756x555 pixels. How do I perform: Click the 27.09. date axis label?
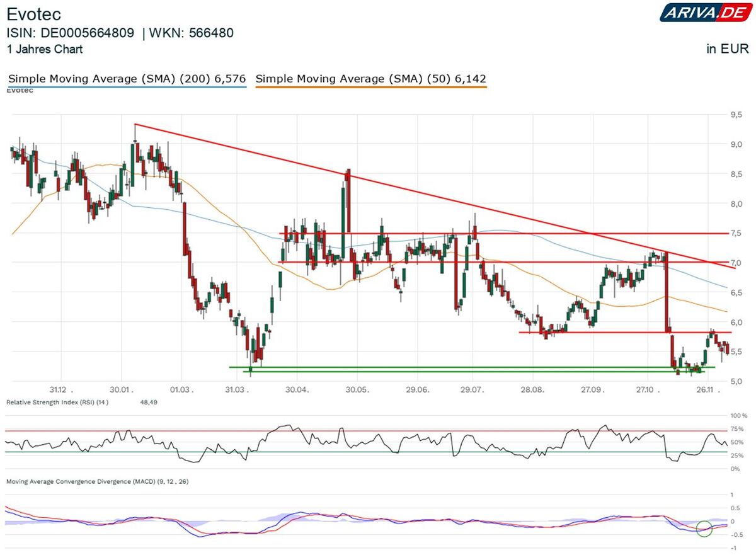pyautogui.click(x=593, y=391)
